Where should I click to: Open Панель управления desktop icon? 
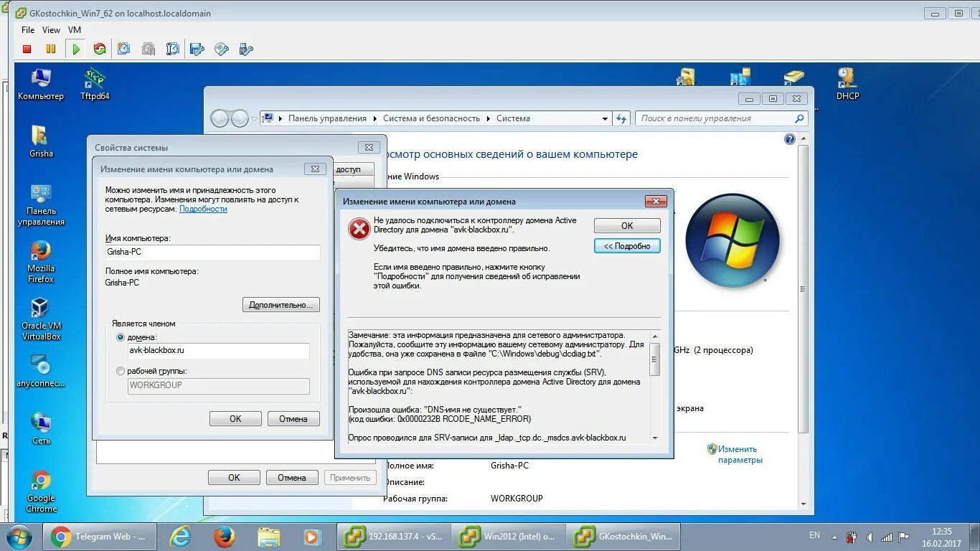pos(41,204)
